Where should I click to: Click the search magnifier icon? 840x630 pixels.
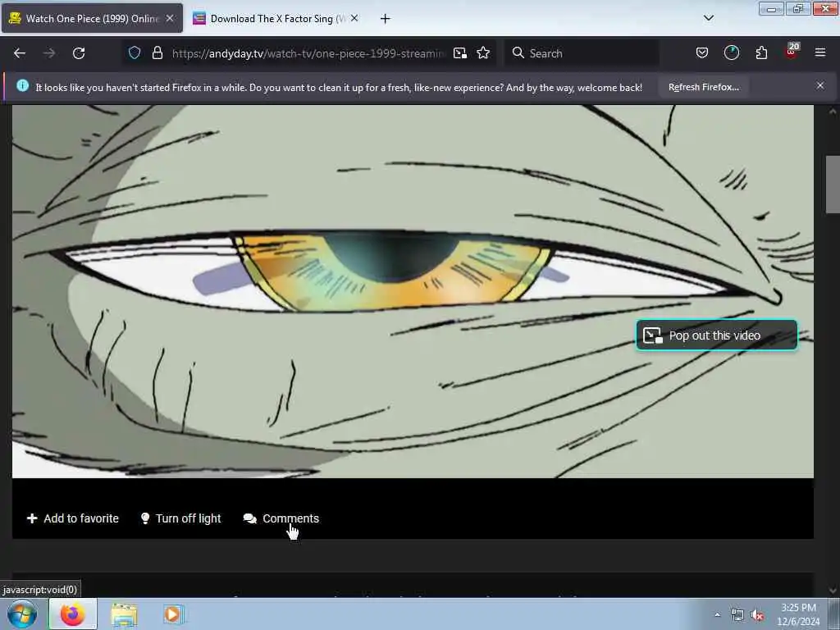[518, 52]
